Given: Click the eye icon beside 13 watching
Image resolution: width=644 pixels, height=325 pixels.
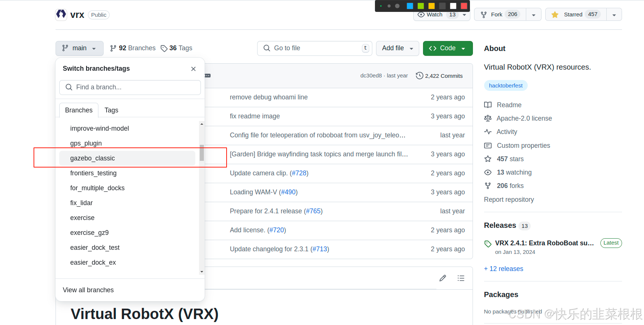Looking at the screenshot, I should tap(488, 172).
